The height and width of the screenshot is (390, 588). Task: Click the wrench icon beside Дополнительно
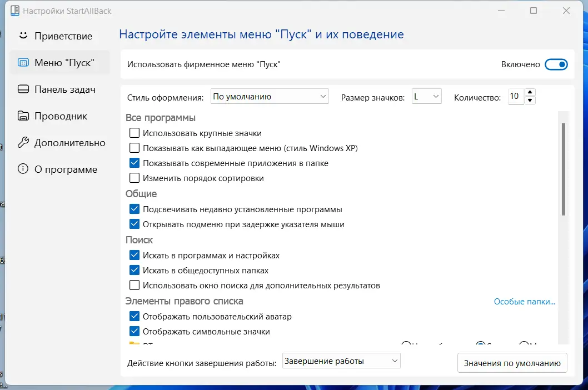click(x=23, y=142)
